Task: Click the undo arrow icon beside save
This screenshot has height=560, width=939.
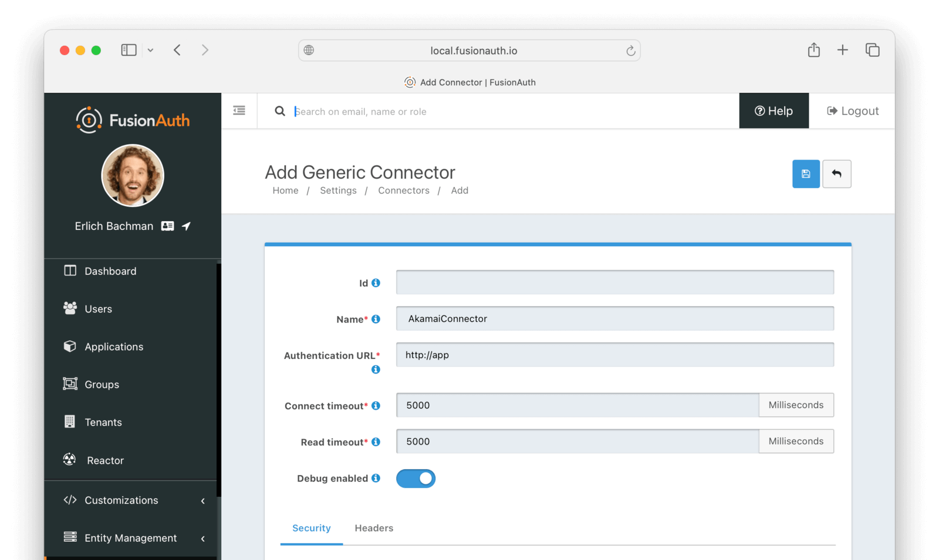Action: pyautogui.click(x=837, y=174)
